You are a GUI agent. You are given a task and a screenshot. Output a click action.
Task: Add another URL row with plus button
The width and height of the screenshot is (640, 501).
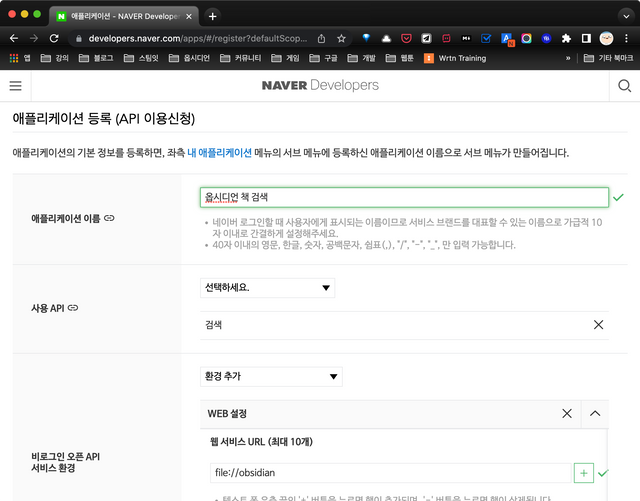point(584,473)
